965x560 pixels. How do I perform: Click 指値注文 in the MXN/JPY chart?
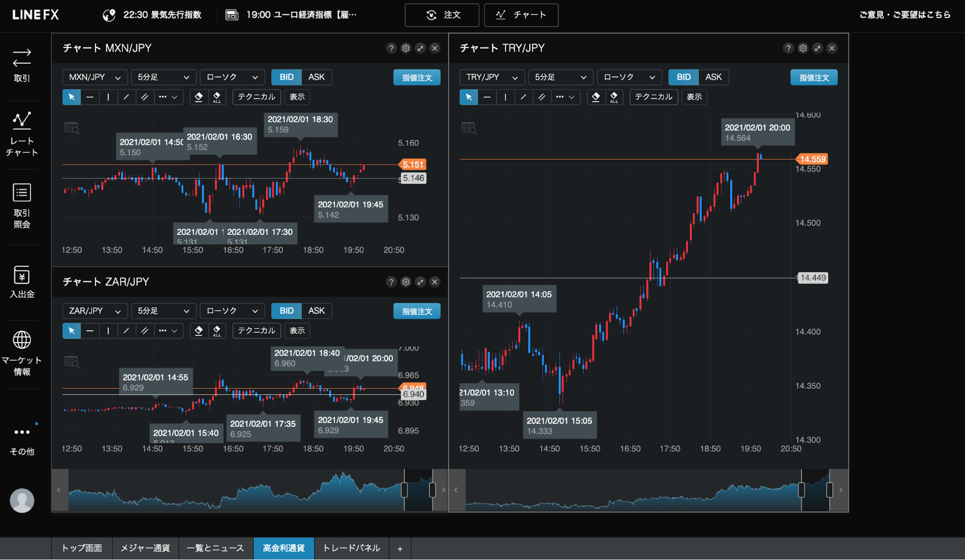coord(417,78)
